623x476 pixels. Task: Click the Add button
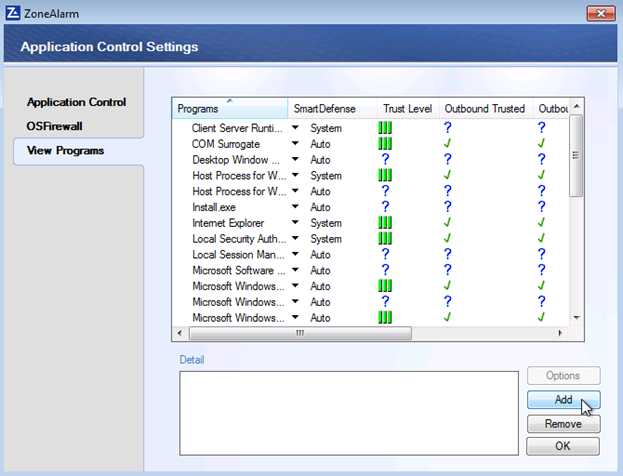pos(563,400)
